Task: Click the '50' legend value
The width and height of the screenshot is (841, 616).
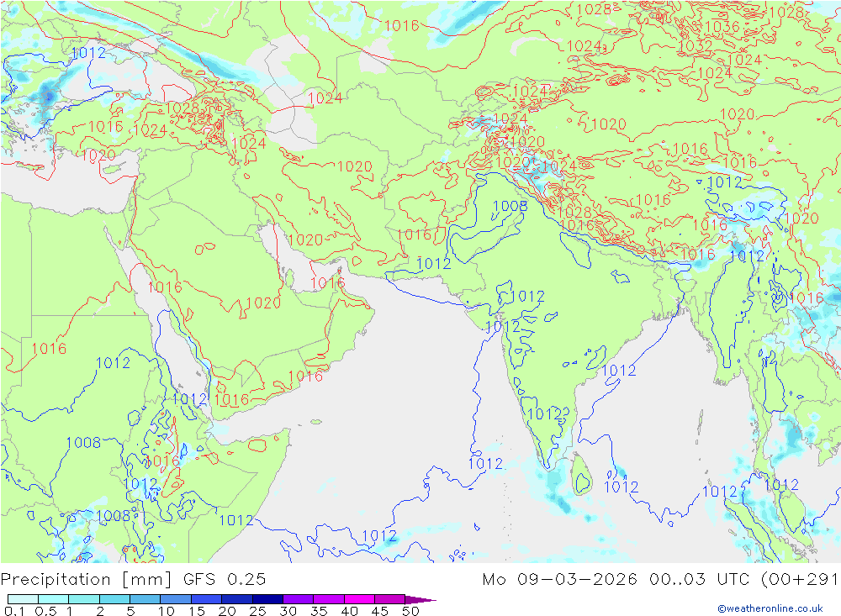Action: coord(411,611)
